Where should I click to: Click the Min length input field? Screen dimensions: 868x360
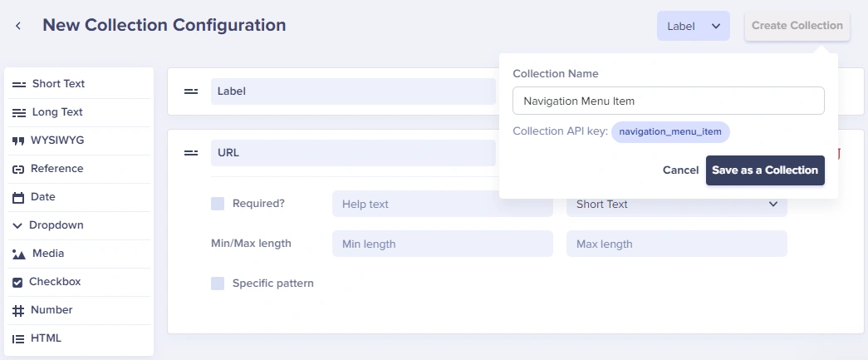[442, 244]
